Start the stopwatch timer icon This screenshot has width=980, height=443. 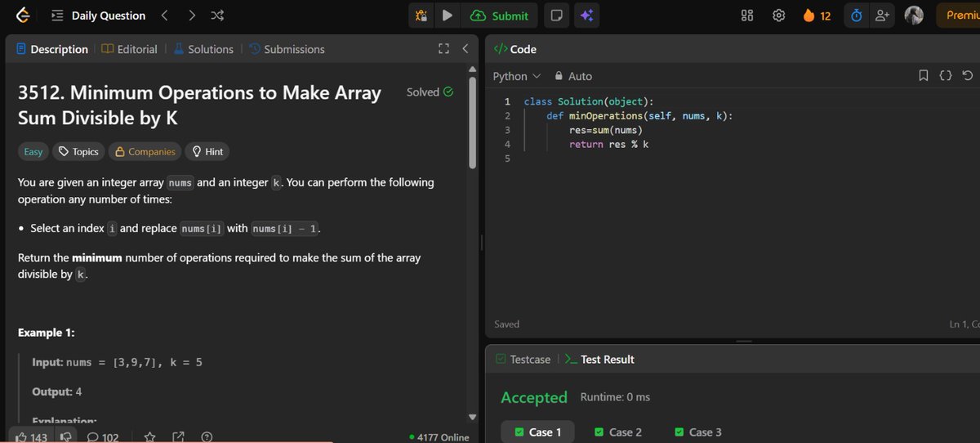click(x=856, y=16)
